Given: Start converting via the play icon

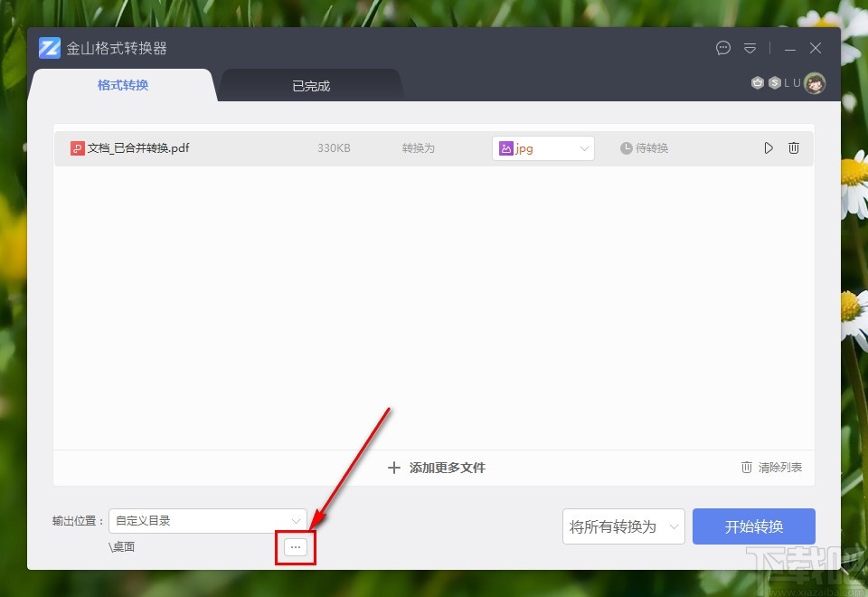Looking at the screenshot, I should [x=768, y=147].
